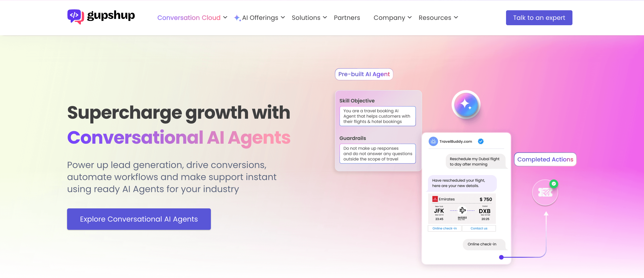This screenshot has width=644, height=278.
Task: Click the Pre-built AI Agent badge icon
Action: [364, 74]
